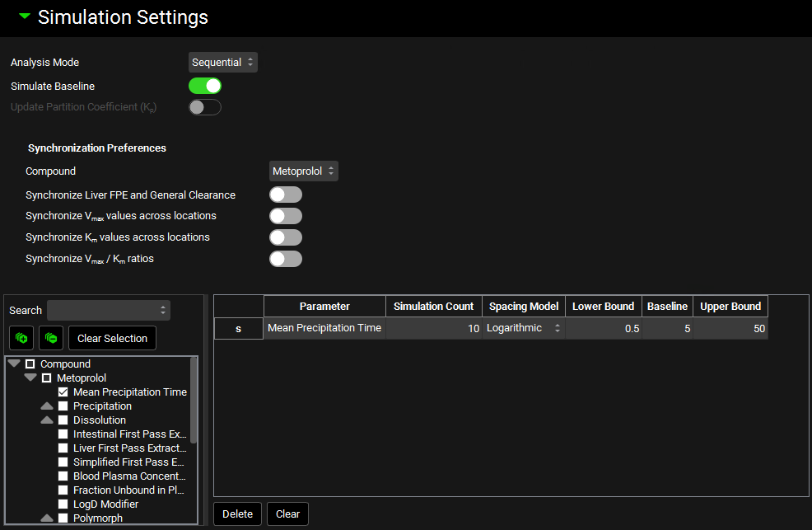Tick the Liver First Pass Extraction checkbox

coord(63,448)
